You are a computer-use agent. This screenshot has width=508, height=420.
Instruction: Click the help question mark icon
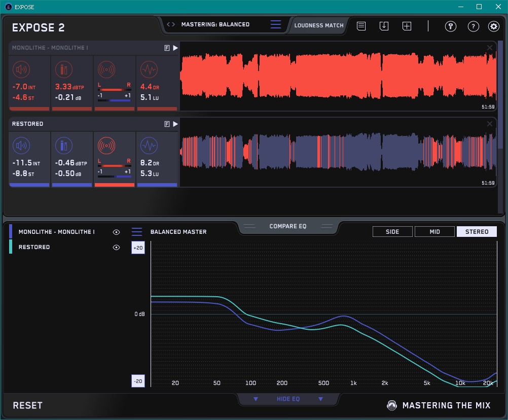click(473, 26)
